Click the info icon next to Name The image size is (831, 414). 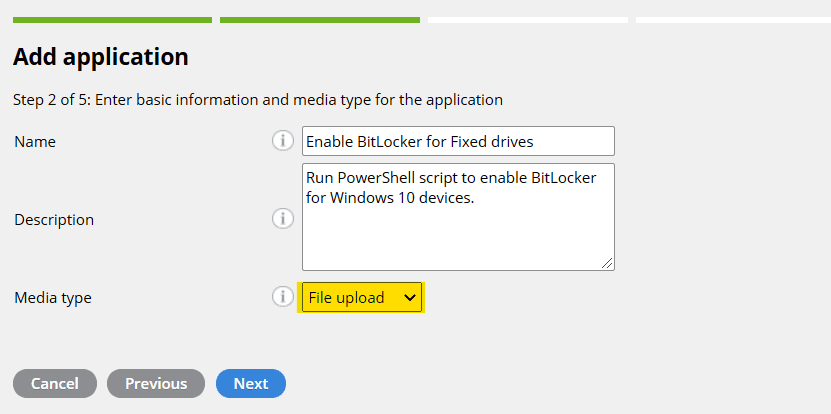click(x=282, y=141)
